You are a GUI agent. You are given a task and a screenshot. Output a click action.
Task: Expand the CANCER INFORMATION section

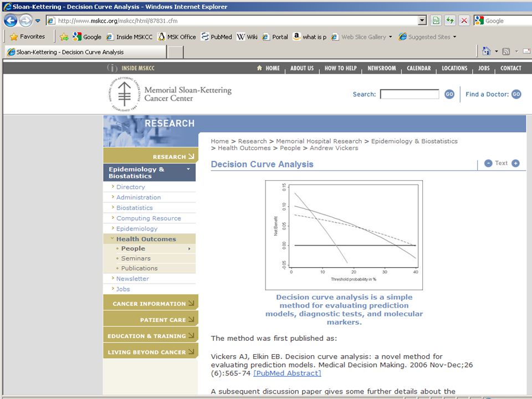point(151,303)
